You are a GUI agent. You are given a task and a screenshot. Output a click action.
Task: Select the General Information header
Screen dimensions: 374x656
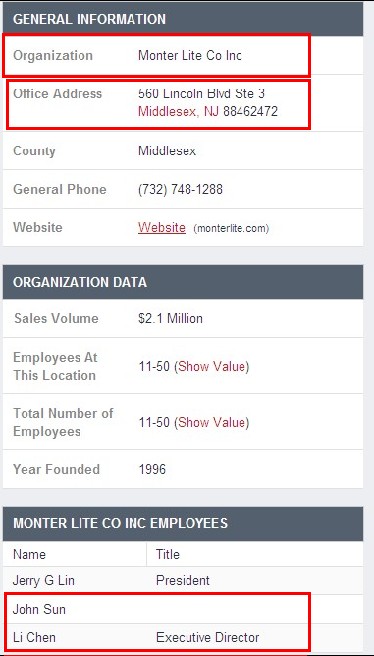tap(183, 19)
